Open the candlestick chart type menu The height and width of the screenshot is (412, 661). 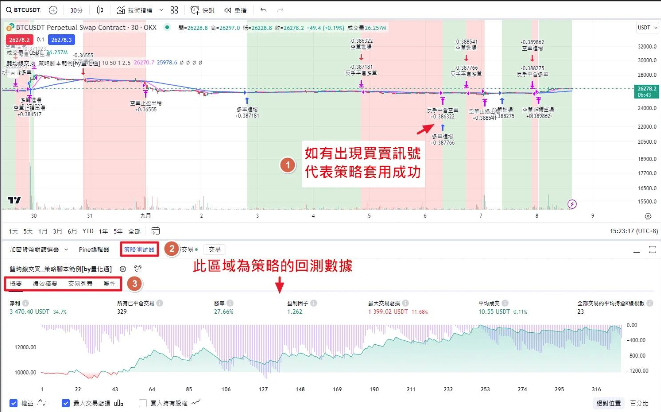[x=100, y=10]
